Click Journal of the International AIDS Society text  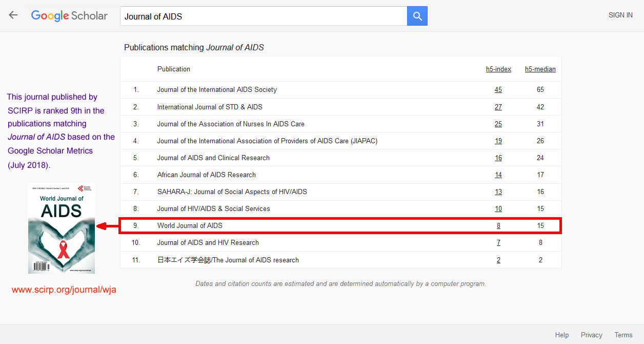point(217,90)
